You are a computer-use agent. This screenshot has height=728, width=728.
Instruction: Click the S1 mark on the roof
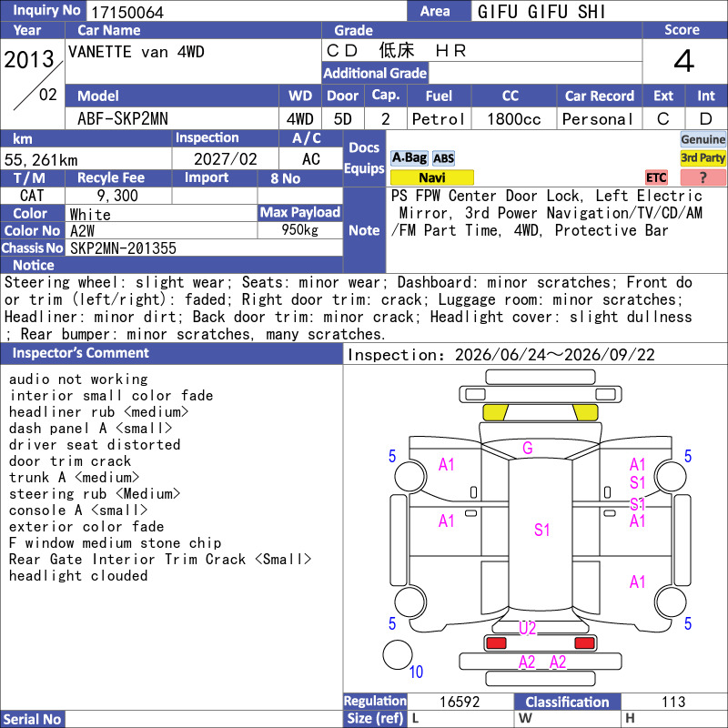tap(541, 530)
